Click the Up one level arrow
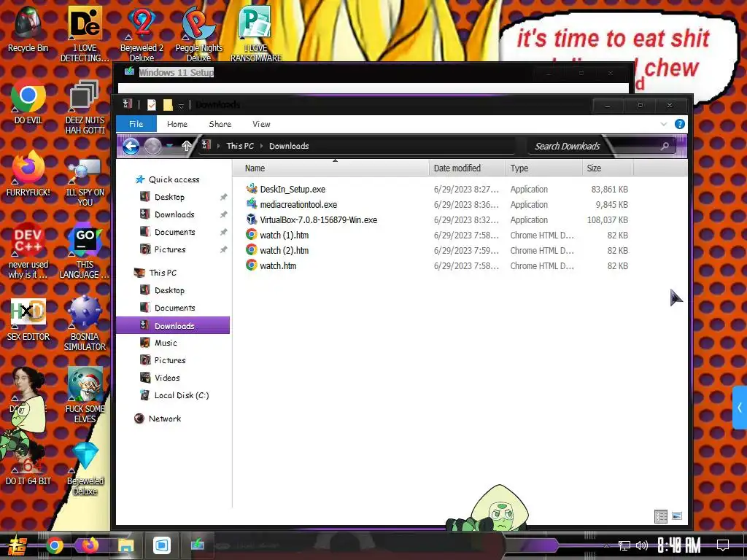The height and width of the screenshot is (560, 747). click(x=186, y=146)
